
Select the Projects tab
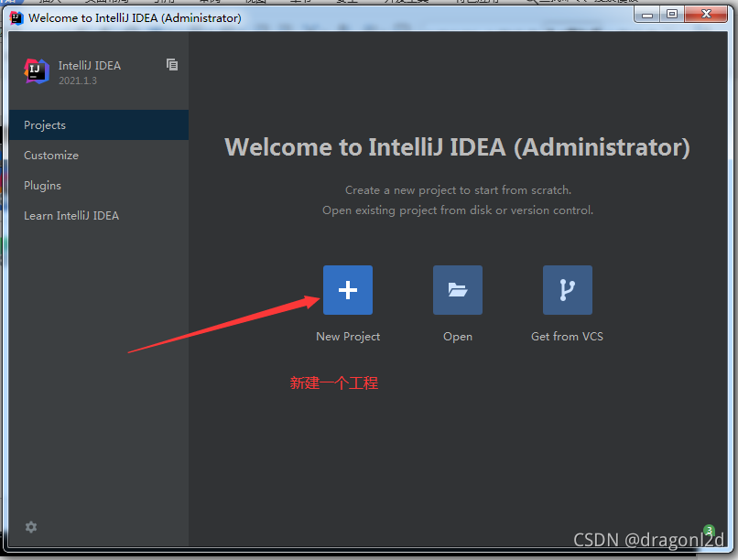click(x=98, y=125)
